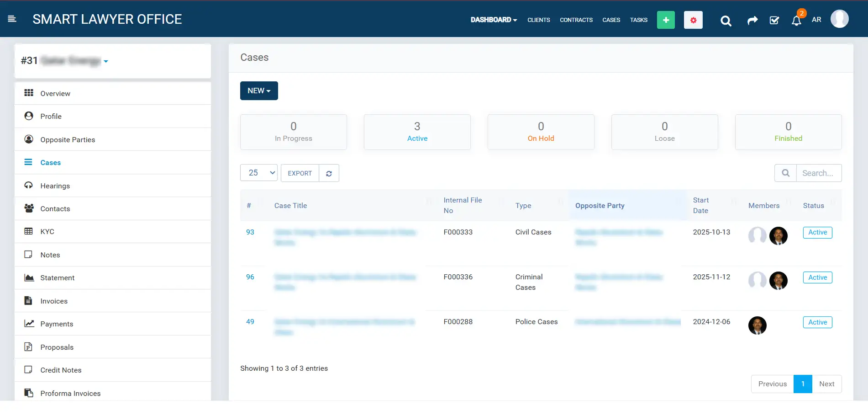The image size is (868, 416).
Task: Click the EXPORT button
Action: 300,173
